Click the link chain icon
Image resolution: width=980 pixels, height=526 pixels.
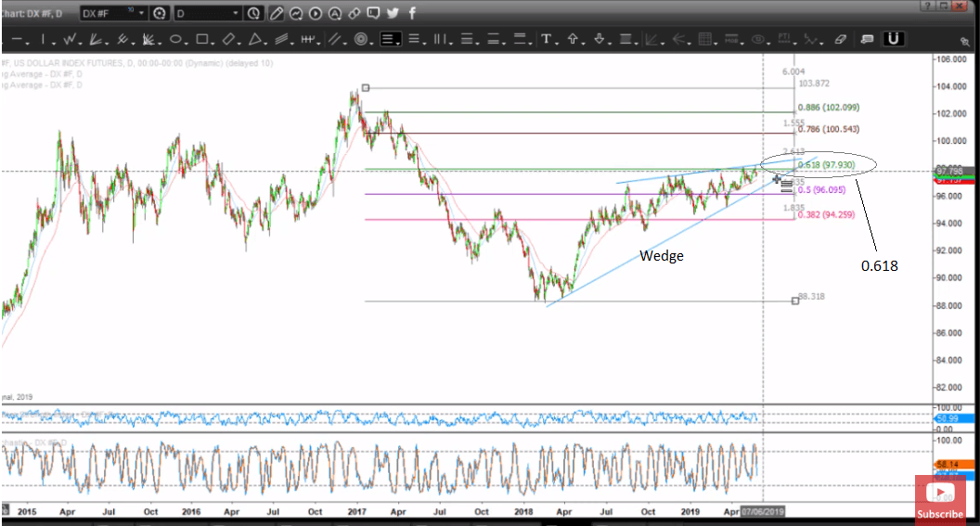coord(354,13)
